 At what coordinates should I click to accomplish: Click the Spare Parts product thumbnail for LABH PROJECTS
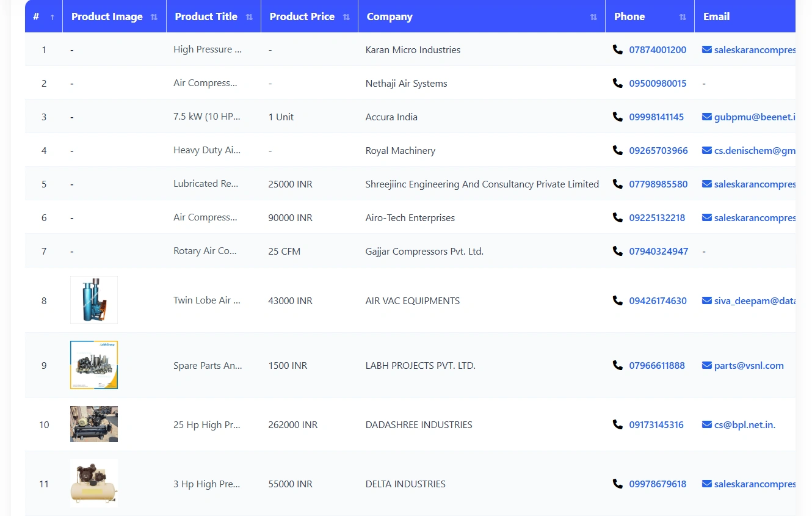click(x=93, y=365)
